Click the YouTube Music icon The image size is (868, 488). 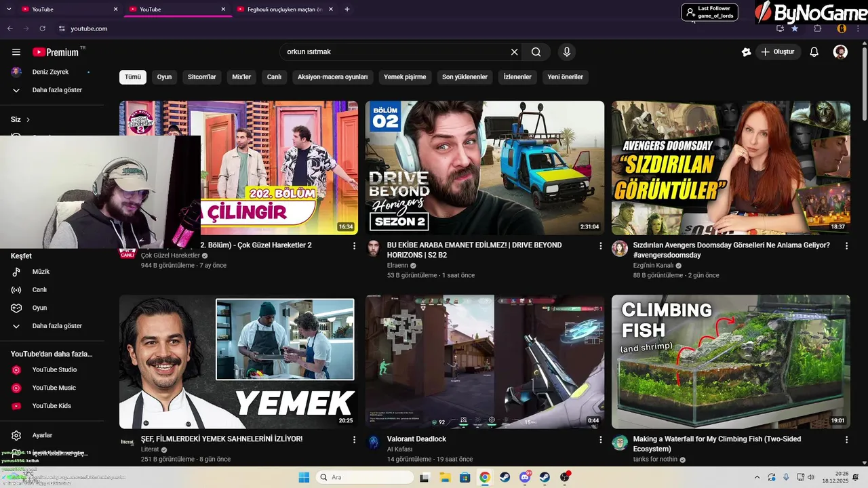point(16,388)
